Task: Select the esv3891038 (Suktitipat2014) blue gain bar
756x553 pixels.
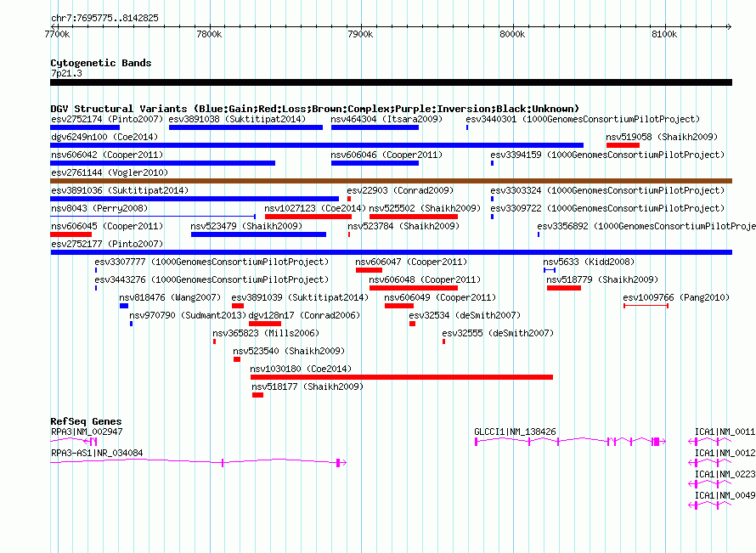Action: [x=245, y=127]
